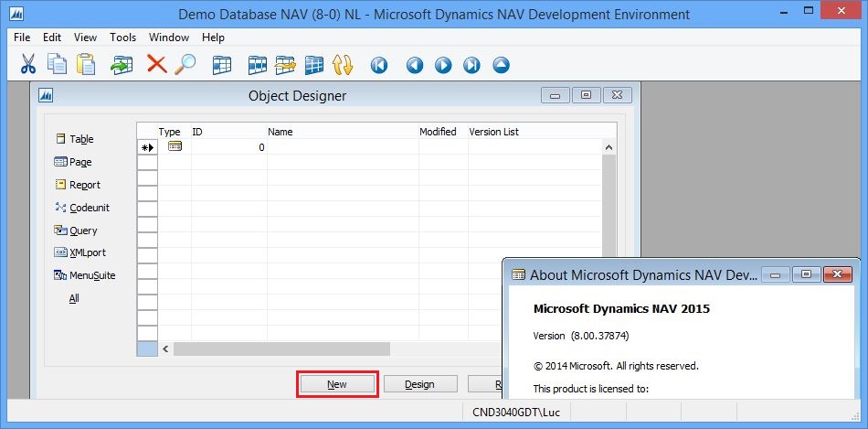
Task: Open the View menu
Action: (x=85, y=38)
